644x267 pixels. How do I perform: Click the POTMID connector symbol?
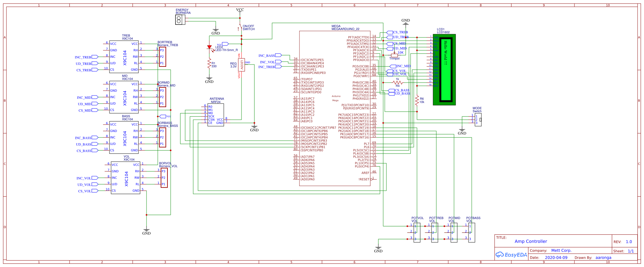point(454,232)
